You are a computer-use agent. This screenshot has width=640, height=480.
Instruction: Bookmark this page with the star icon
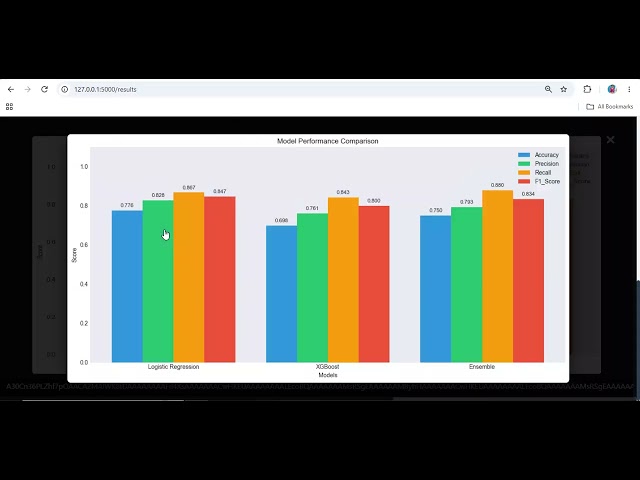coord(564,89)
